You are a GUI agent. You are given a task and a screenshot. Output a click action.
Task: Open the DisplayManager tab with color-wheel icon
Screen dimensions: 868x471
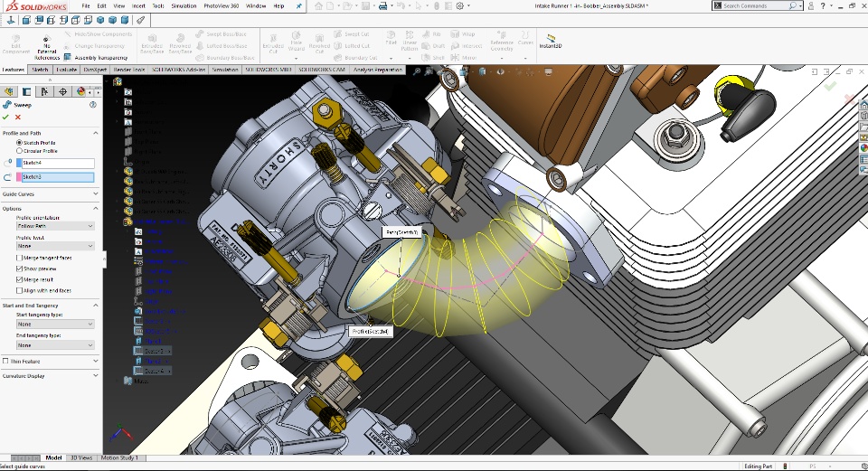click(x=80, y=91)
